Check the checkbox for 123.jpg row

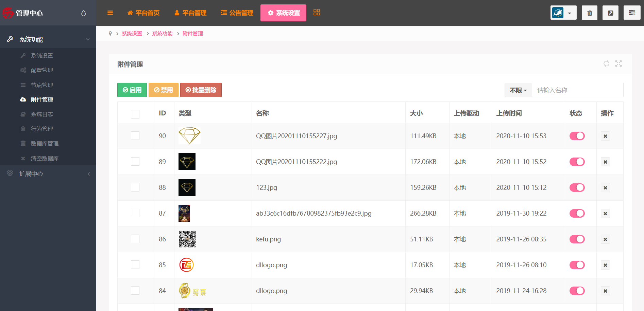click(x=135, y=187)
